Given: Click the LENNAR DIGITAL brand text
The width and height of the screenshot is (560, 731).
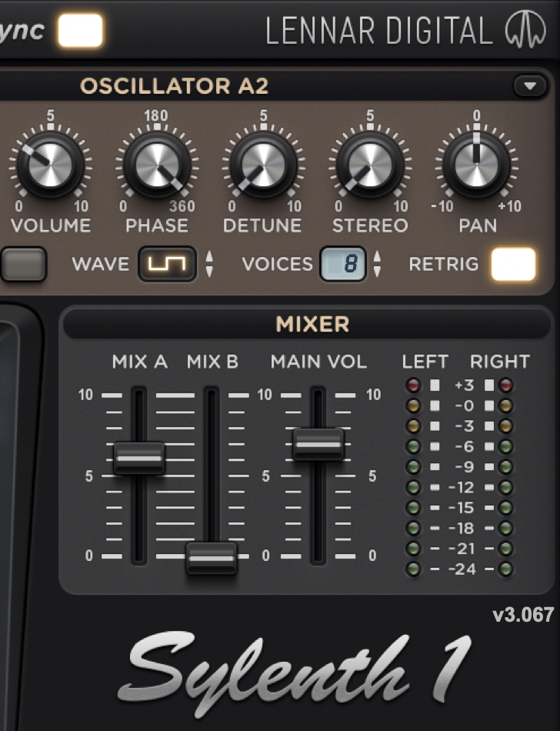Looking at the screenshot, I should coord(378,31).
